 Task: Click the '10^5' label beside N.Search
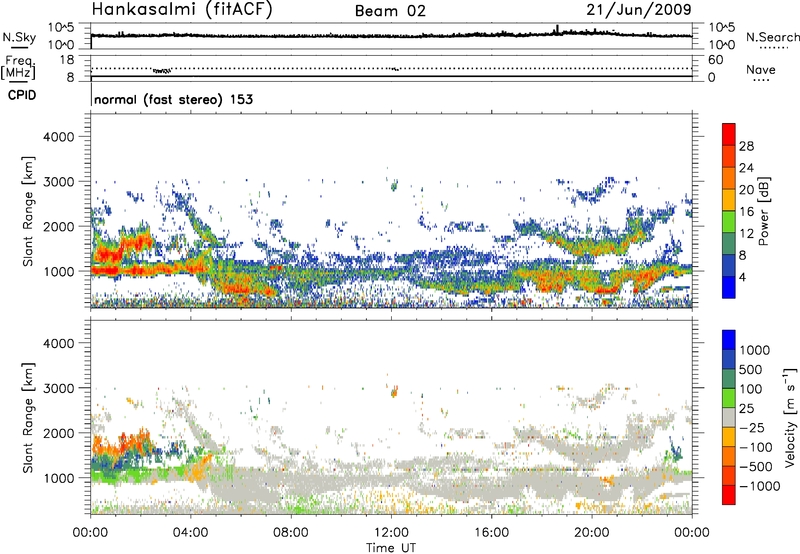pyautogui.click(x=721, y=27)
